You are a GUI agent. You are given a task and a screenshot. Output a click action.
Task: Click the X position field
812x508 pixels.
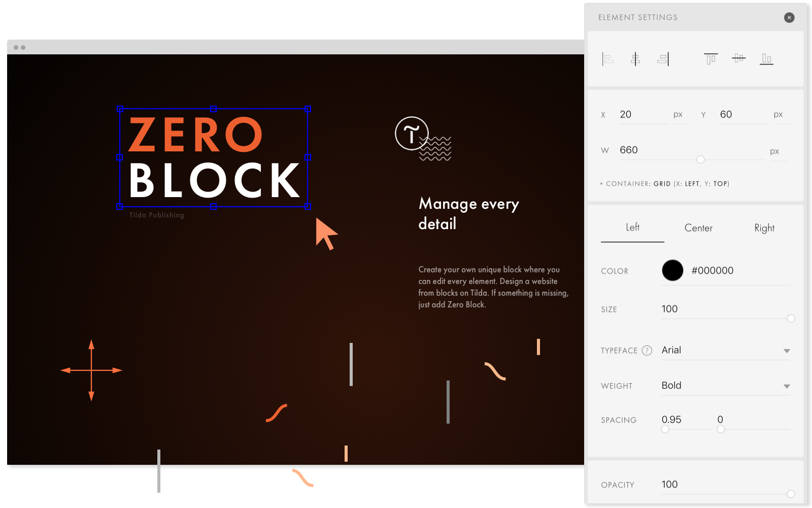[x=643, y=115]
